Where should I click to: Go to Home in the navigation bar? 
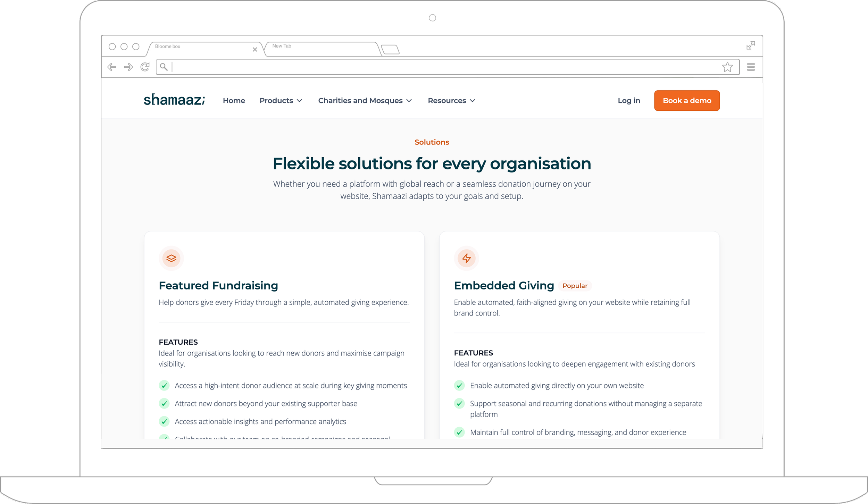tap(234, 101)
